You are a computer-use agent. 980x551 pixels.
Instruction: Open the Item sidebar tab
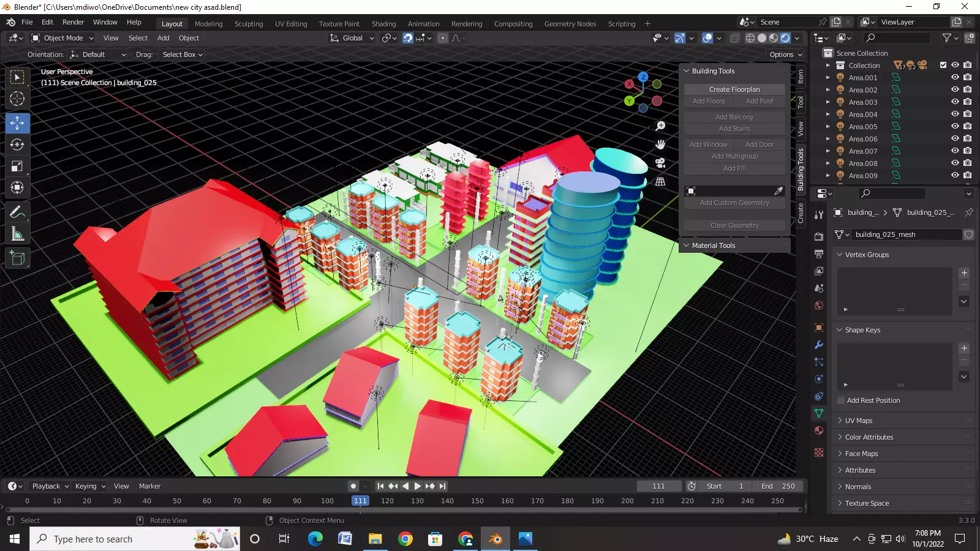pos(801,77)
